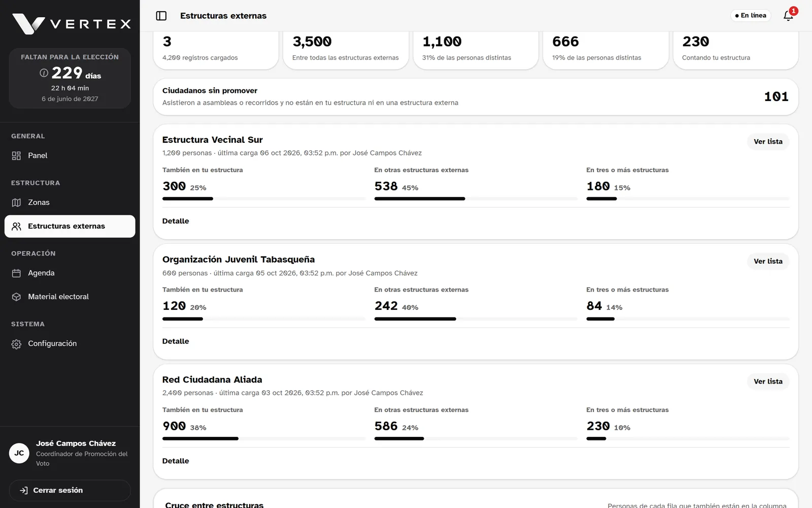Click the Vertex logo
This screenshot has height=508, width=812.
click(72, 24)
